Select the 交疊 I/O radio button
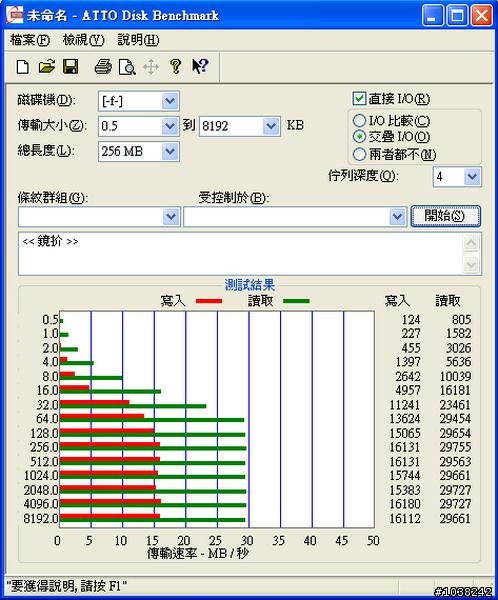This screenshot has height=600, width=498. (x=359, y=137)
